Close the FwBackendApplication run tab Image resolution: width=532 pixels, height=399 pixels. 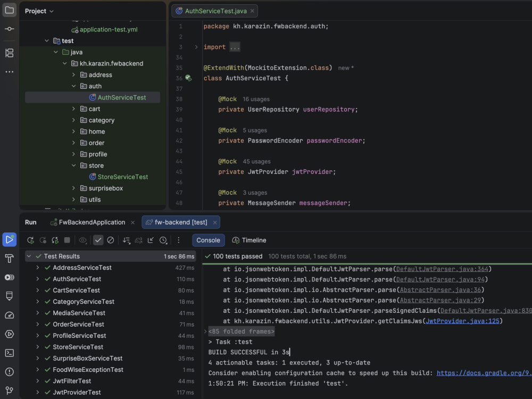point(132,222)
